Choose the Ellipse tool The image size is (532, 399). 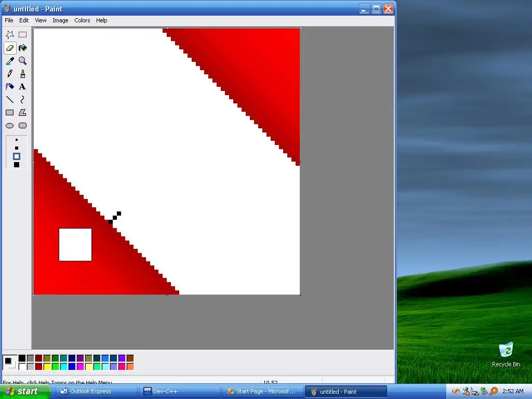10,126
